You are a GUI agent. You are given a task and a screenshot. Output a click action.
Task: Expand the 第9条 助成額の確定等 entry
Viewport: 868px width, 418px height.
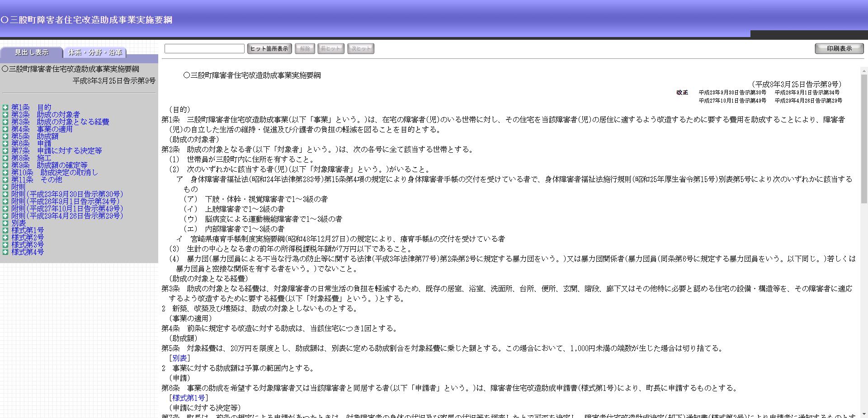5,165
